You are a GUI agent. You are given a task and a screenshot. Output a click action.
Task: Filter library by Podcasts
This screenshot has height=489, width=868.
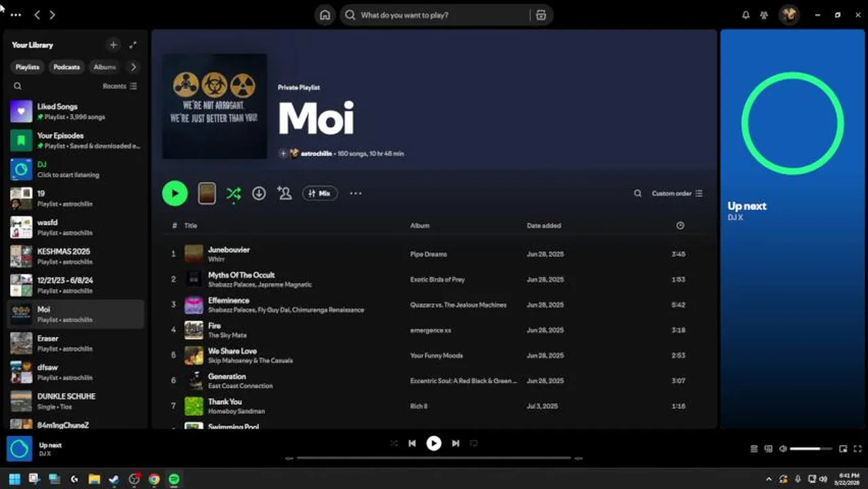(x=67, y=67)
